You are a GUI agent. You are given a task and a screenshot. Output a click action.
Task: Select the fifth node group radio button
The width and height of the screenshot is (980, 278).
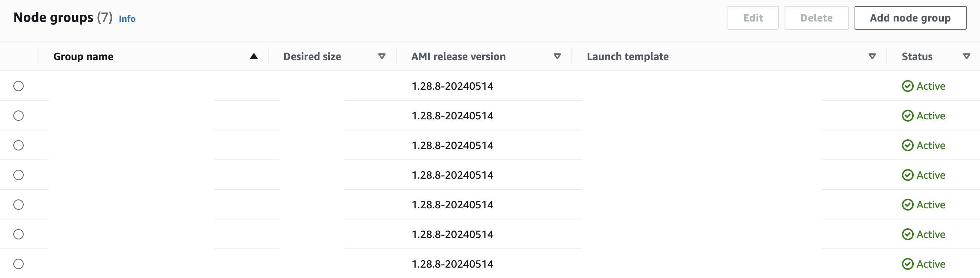tap(18, 205)
